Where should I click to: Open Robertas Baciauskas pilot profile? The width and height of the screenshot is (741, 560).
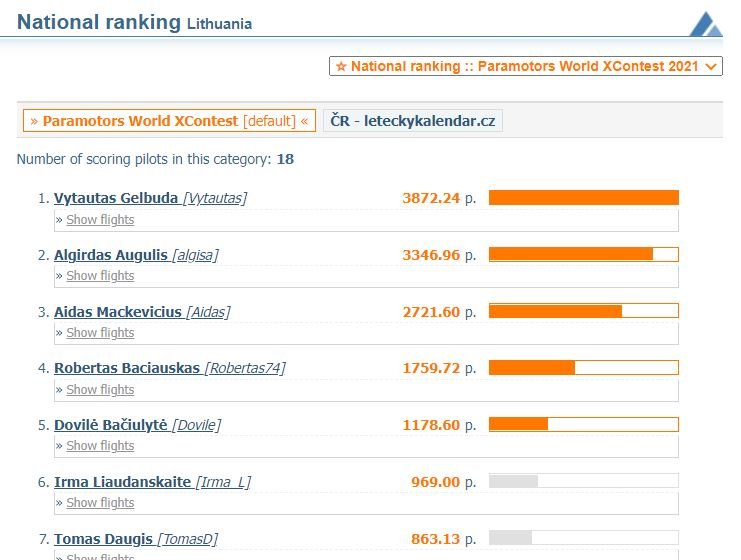[x=170, y=368]
